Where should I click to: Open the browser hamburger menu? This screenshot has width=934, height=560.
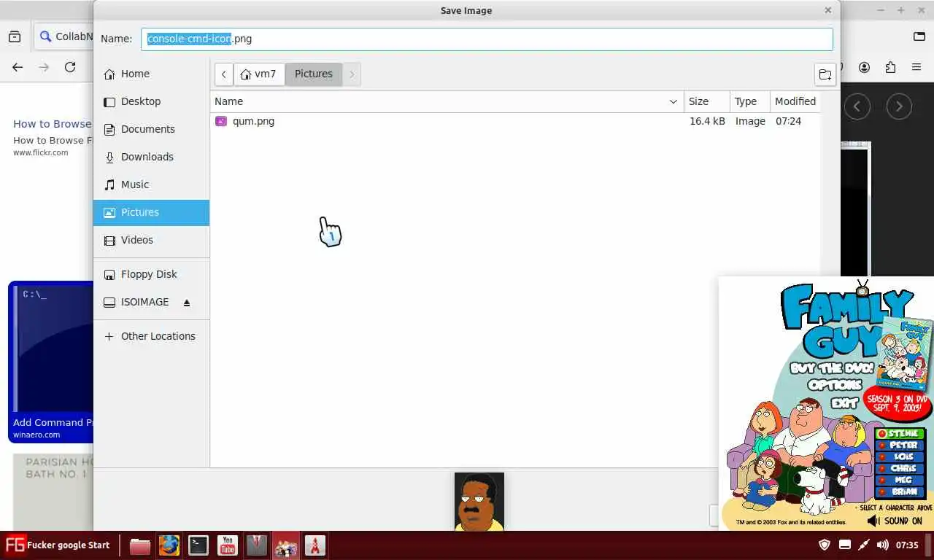(x=916, y=67)
